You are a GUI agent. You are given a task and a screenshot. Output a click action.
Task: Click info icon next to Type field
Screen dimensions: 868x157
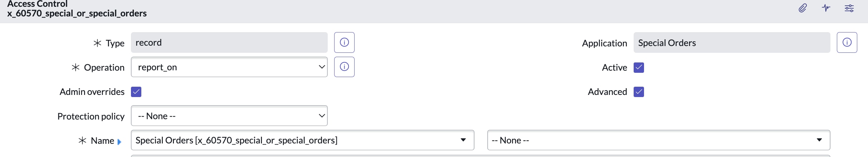click(x=344, y=42)
